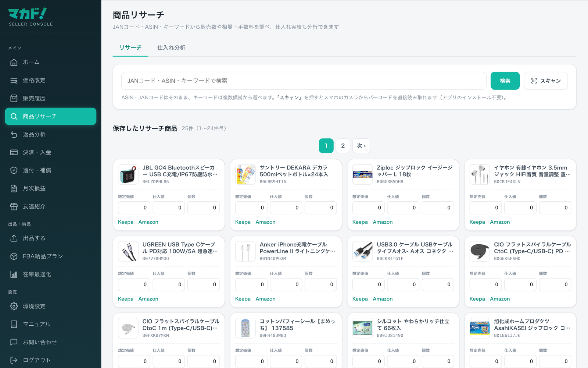Open Keepa link for Anker PowerLine II

(x=243, y=299)
